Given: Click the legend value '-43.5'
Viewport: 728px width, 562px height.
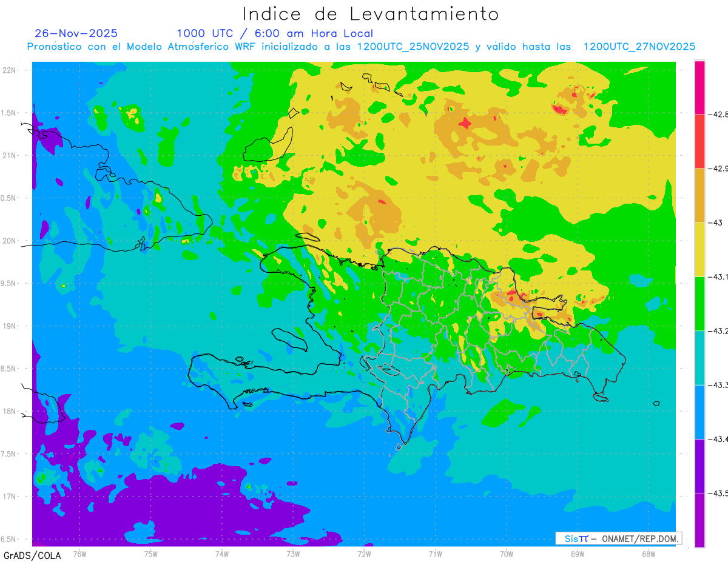Looking at the screenshot, I should 718,493.
